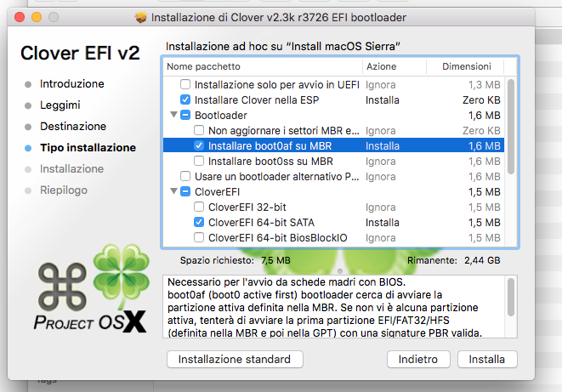This screenshot has width=562, height=392.
Task: Uncheck Installare boot0af su MBR
Action: [x=199, y=146]
